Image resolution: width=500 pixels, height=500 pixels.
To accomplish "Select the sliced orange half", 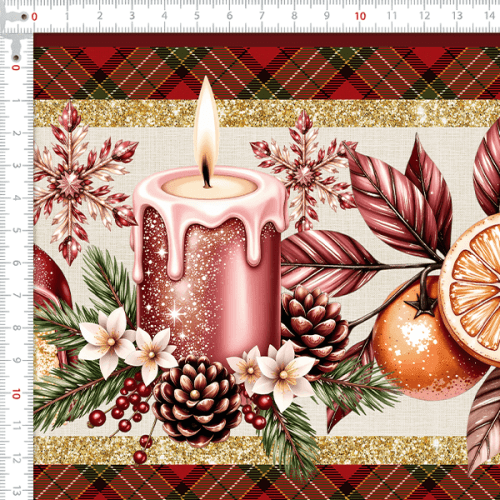I will [x=470, y=289].
